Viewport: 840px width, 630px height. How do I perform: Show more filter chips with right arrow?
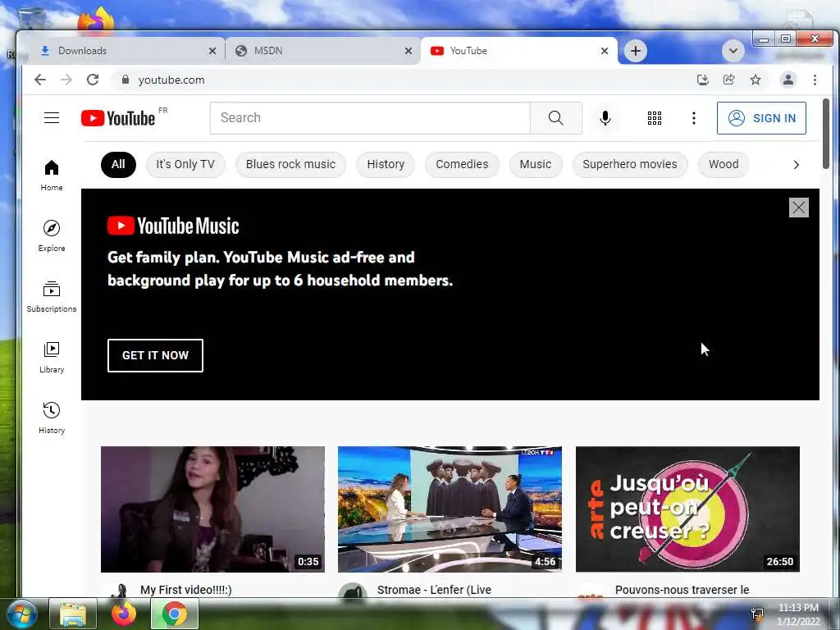(796, 164)
